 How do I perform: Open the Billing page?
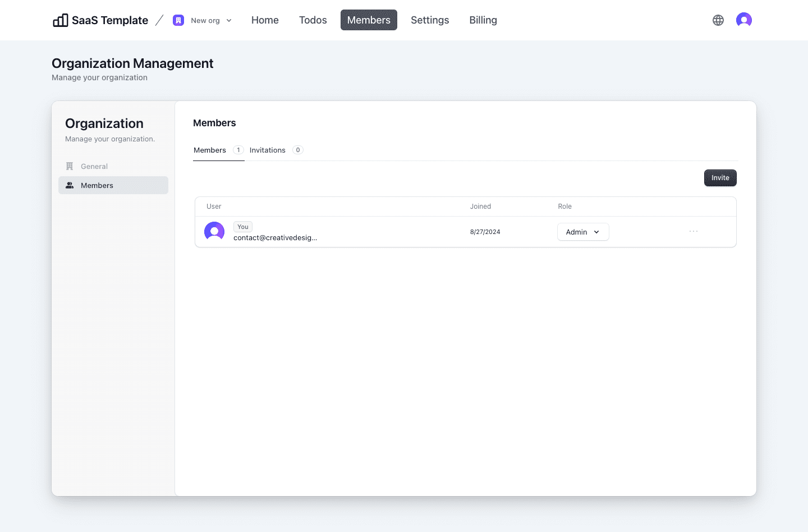click(483, 20)
